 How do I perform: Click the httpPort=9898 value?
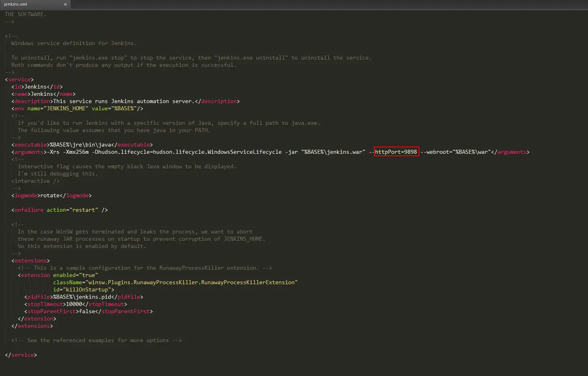[396, 152]
